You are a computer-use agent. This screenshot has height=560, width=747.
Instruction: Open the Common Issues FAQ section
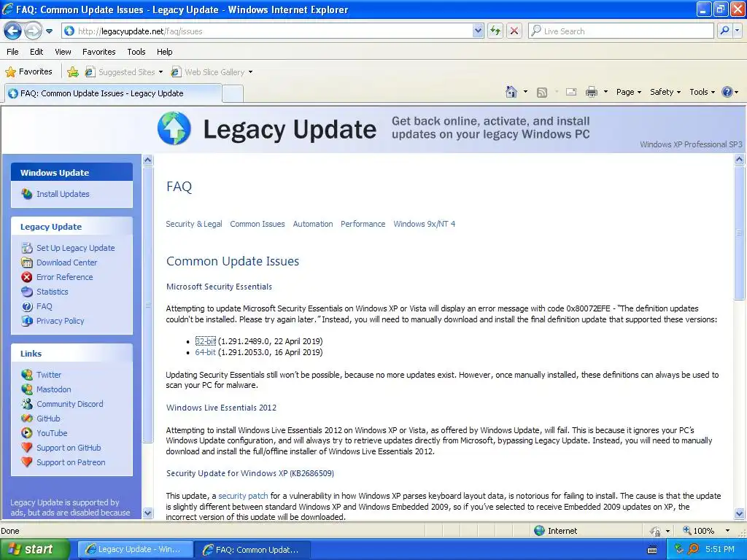tap(258, 224)
